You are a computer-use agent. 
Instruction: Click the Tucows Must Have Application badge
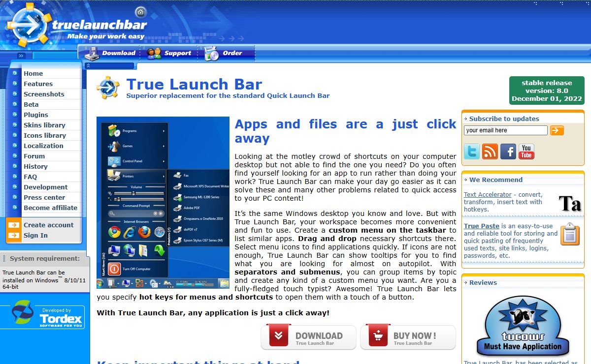523,326
